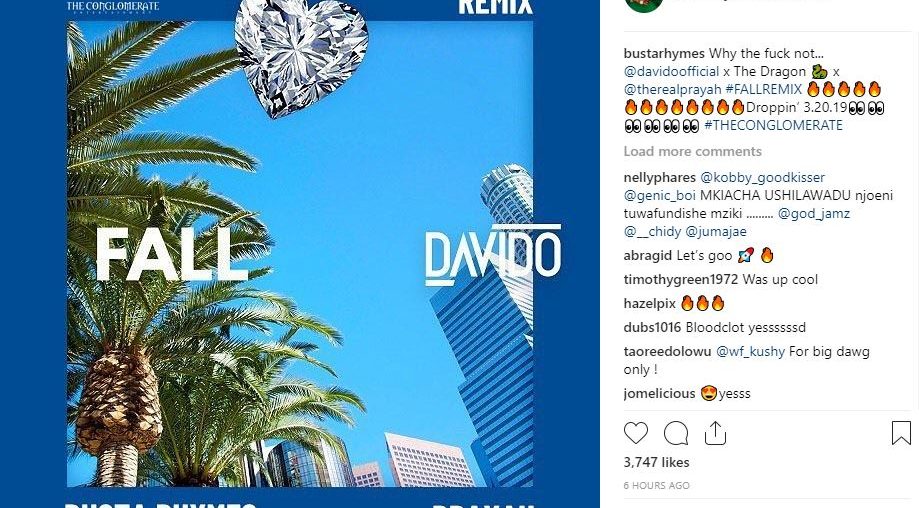919x508 pixels.
Task: View the 3,747 likes list
Action: click(656, 462)
